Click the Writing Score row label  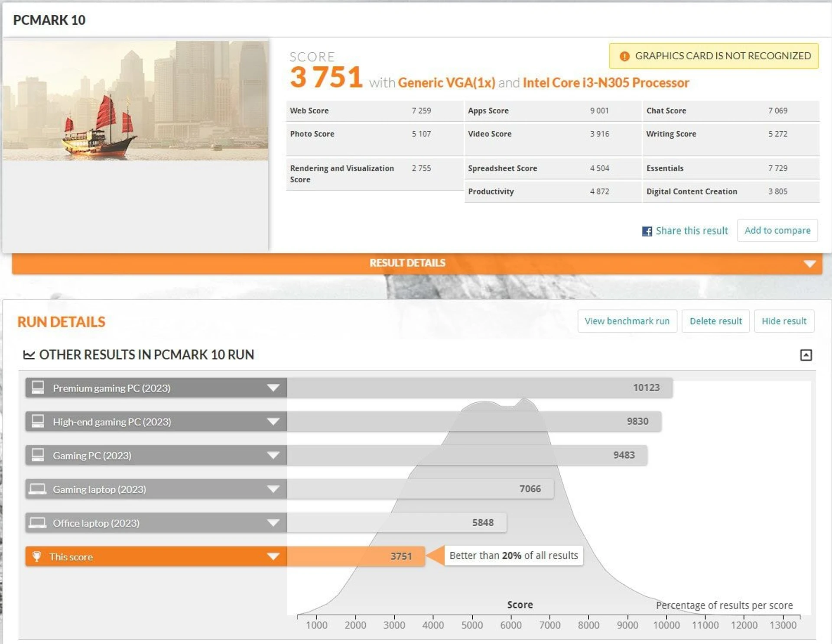(x=671, y=134)
